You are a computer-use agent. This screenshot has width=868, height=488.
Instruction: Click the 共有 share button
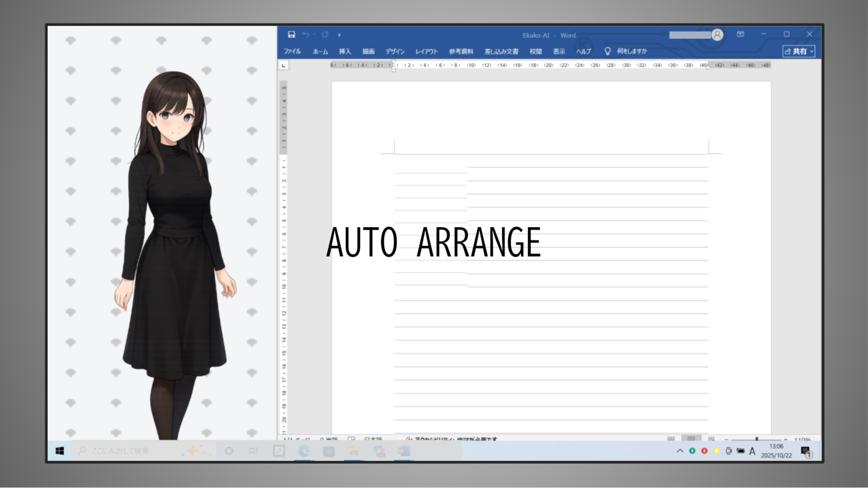tap(796, 52)
